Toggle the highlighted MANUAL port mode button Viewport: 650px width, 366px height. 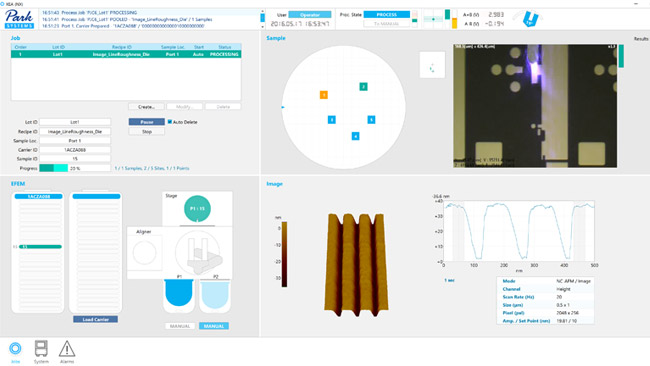pos(214,326)
